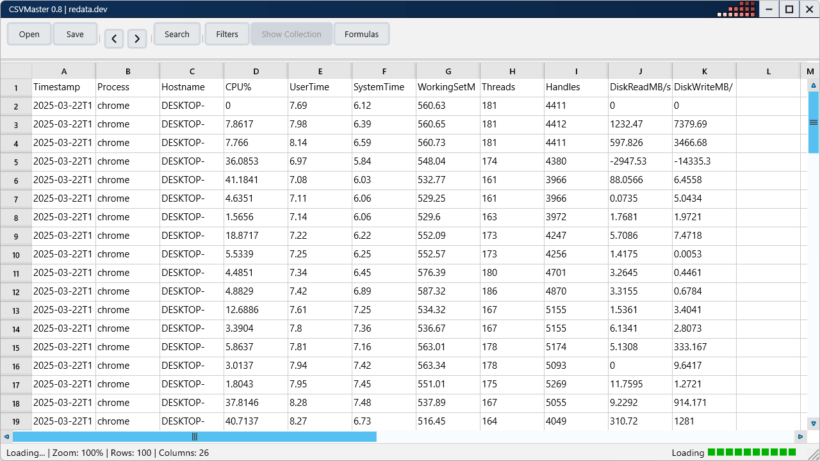
Task: Click the horizontal scrollbar left arrow
Action: (x=6, y=436)
